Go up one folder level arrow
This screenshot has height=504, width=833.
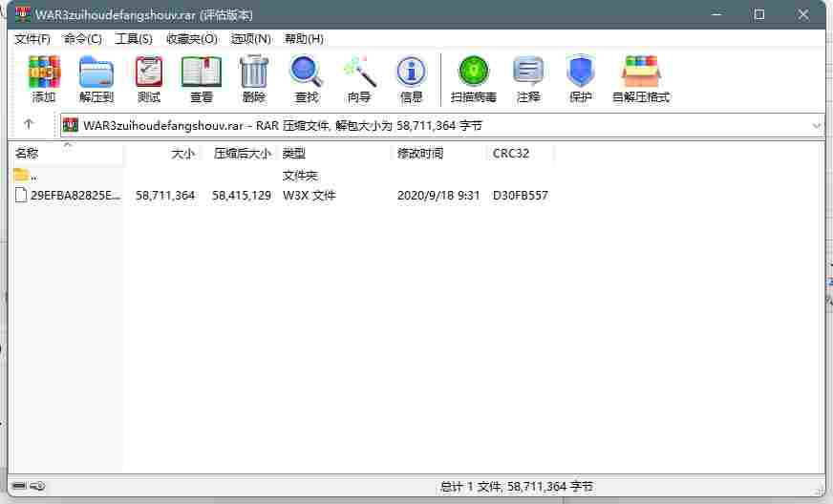[x=29, y=124]
